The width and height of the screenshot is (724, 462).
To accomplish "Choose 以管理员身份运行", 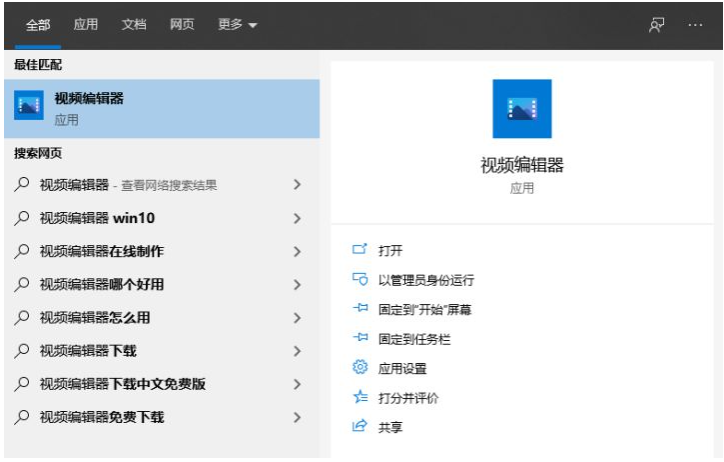I will (x=426, y=280).
